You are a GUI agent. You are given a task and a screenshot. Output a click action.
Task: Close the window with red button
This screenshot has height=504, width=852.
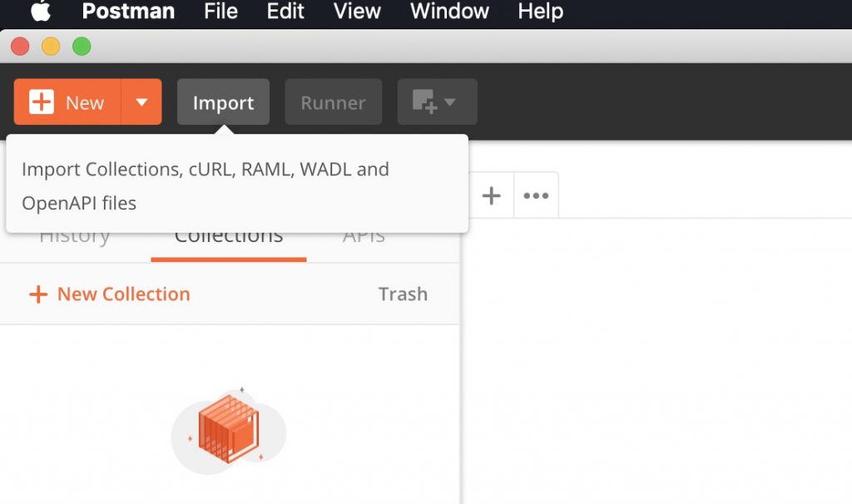pos(20,47)
